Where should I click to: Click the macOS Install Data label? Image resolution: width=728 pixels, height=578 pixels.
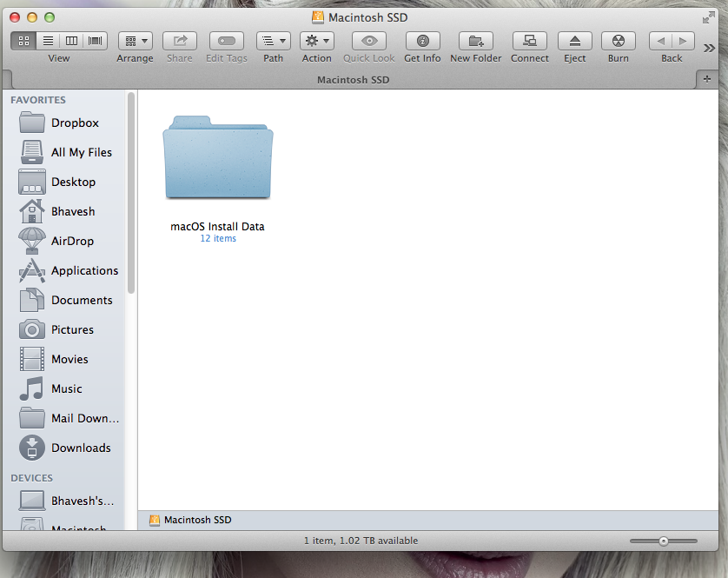click(x=217, y=227)
